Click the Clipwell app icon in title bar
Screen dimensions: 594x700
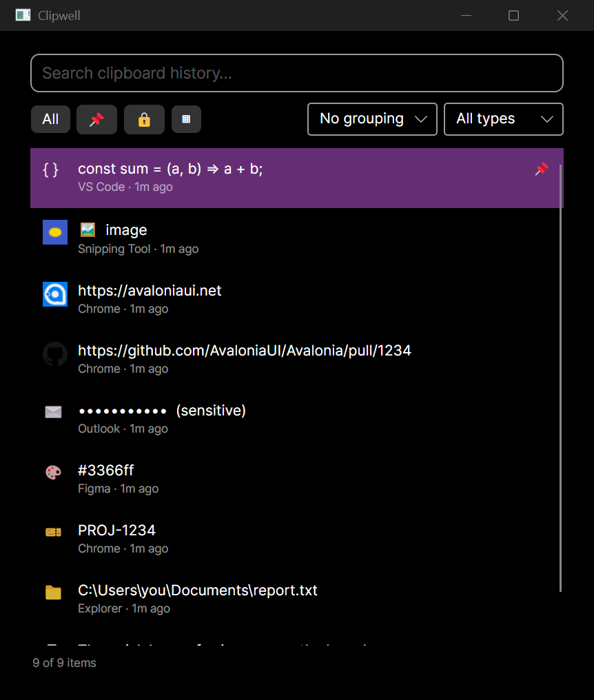point(23,15)
